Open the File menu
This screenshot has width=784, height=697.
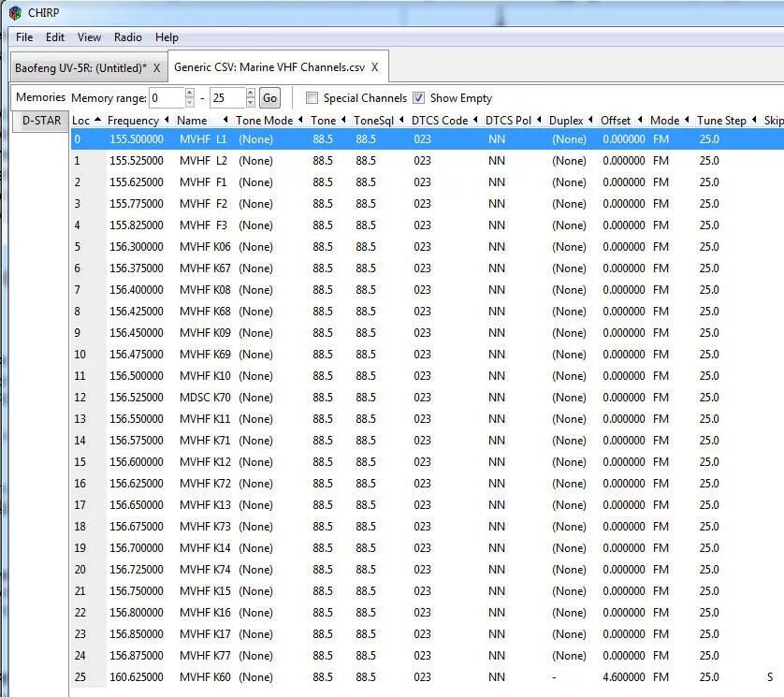point(24,37)
